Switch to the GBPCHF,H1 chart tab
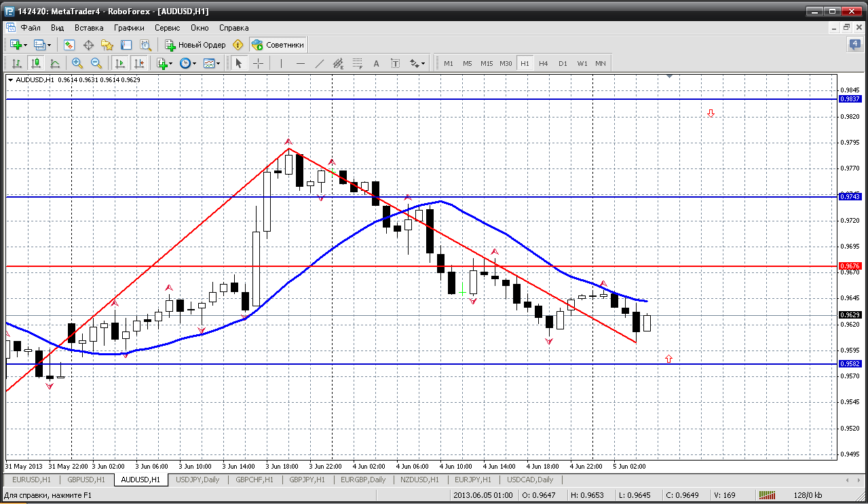 click(254, 480)
